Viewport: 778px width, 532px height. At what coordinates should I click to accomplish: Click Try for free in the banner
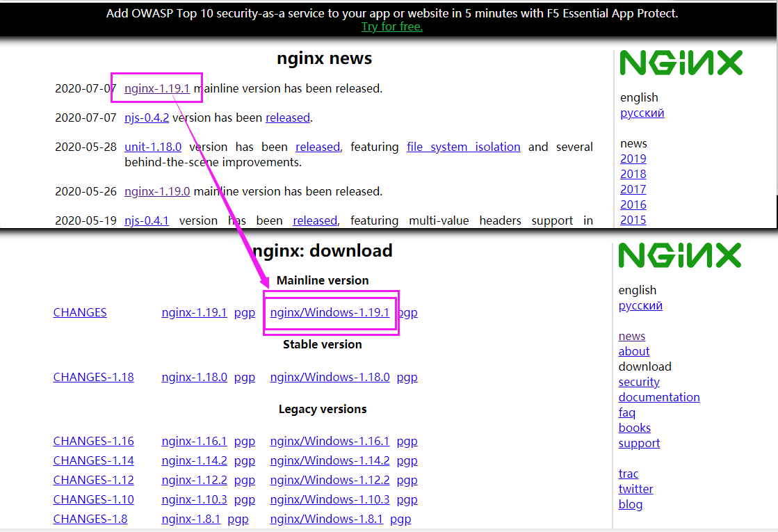391,26
